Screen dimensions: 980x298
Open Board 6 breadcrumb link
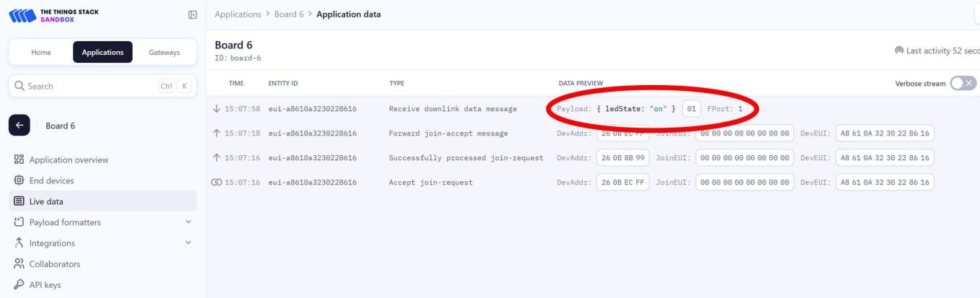[x=289, y=14]
